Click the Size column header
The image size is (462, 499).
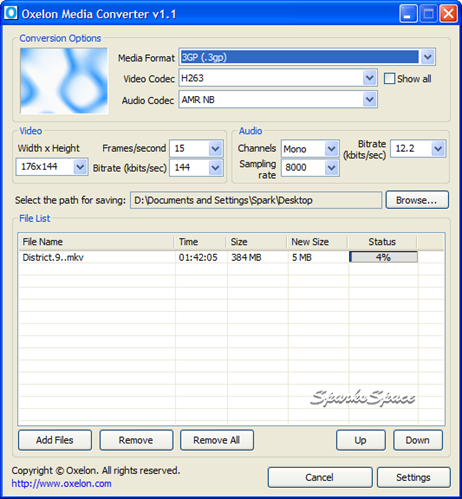256,242
